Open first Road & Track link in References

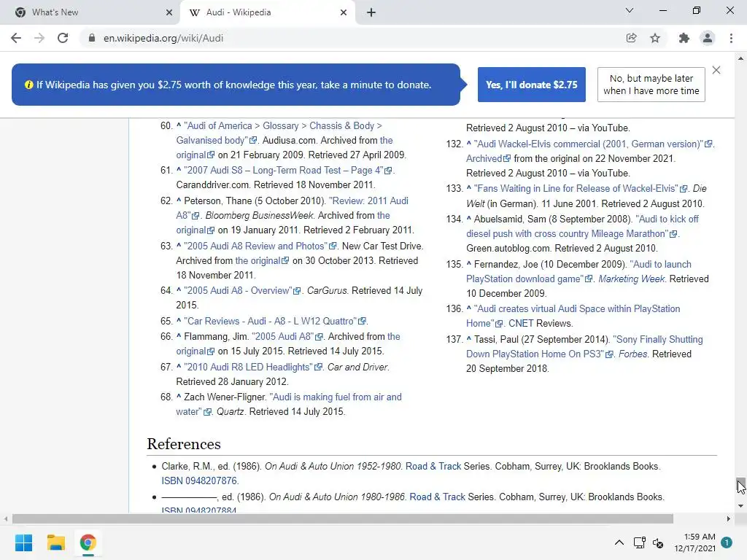pos(433,466)
